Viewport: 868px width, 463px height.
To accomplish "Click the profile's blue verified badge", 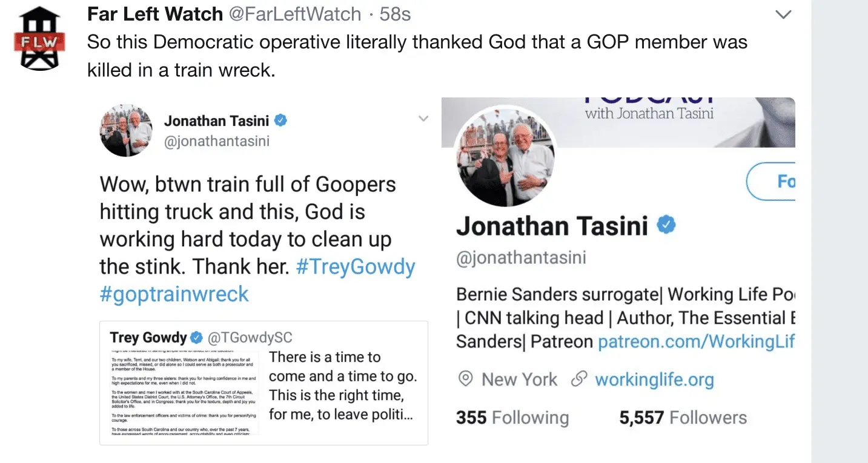I will (666, 226).
